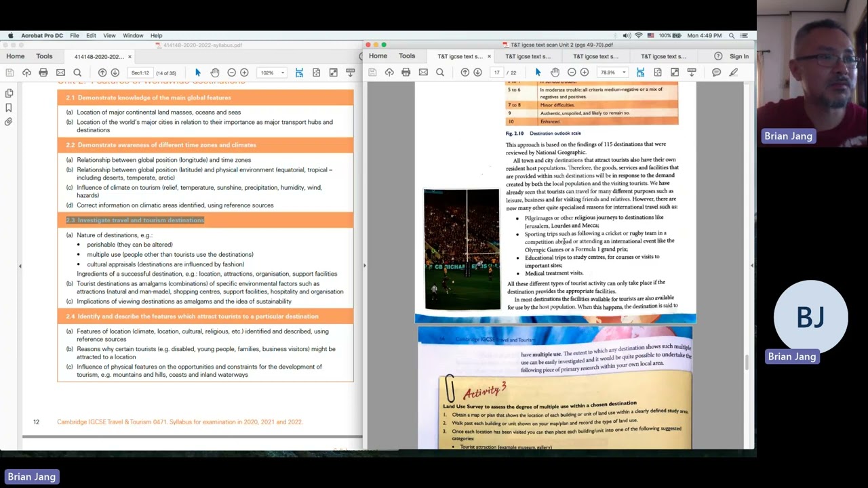Open macOS Notification Center icon
The width and height of the screenshot is (868, 488).
tap(745, 35)
